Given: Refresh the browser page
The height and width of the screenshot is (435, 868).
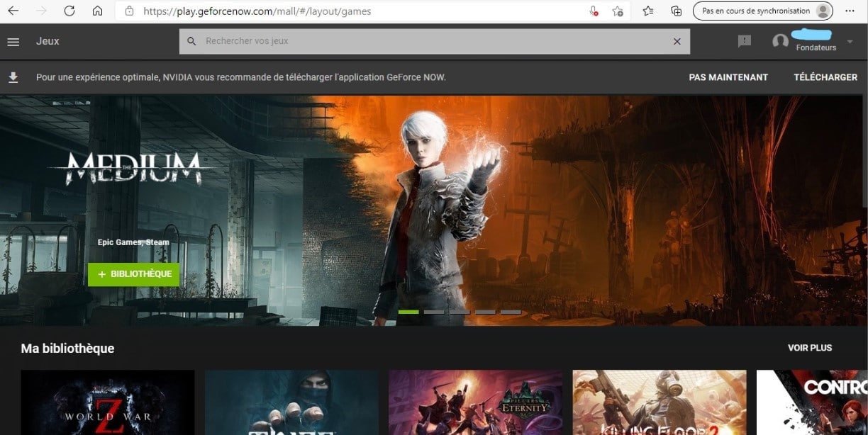Looking at the screenshot, I should tap(69, 11).
